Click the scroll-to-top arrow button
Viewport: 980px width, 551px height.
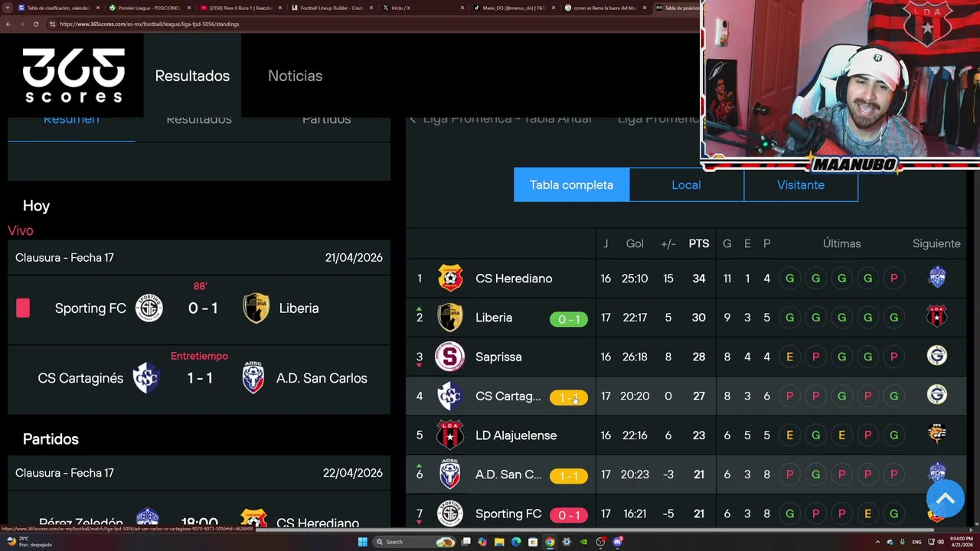(x=946, y=499)
